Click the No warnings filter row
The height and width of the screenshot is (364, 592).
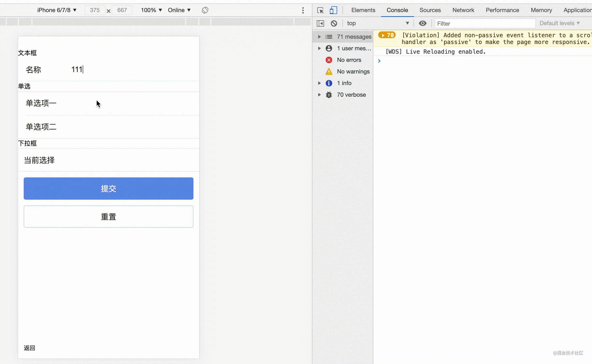click(x=353, y=72)
